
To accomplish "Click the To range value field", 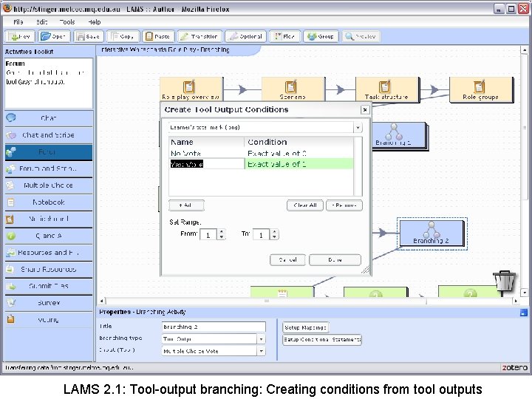I will [262, 235].
